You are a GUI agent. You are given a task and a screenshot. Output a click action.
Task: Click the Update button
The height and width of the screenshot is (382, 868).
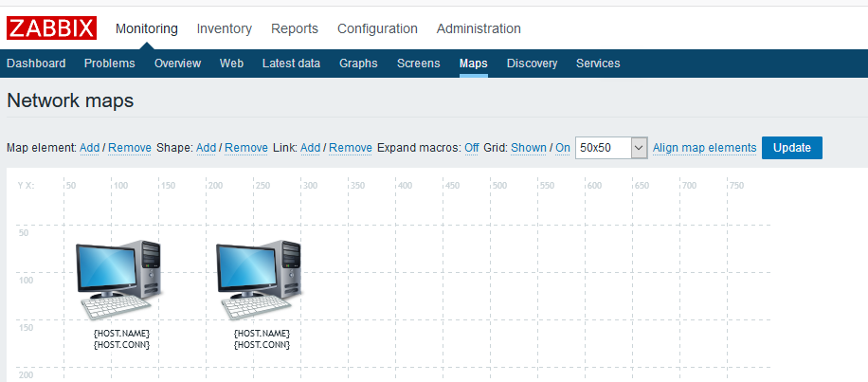[792, 148]
